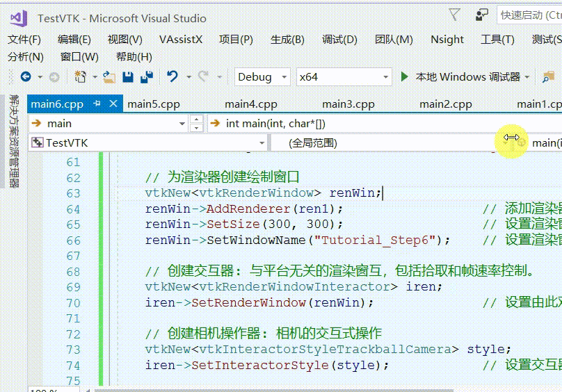Viewport: 562px width, 392px height.
Task: Expand the main context dropdown
Action: [x=182, y=124]
